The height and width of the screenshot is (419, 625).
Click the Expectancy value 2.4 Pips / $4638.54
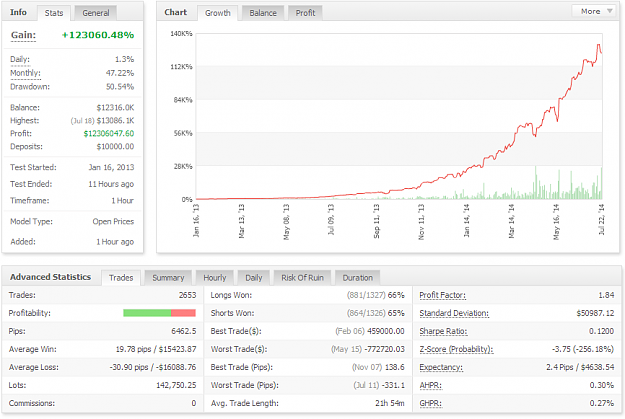[580, 367]
